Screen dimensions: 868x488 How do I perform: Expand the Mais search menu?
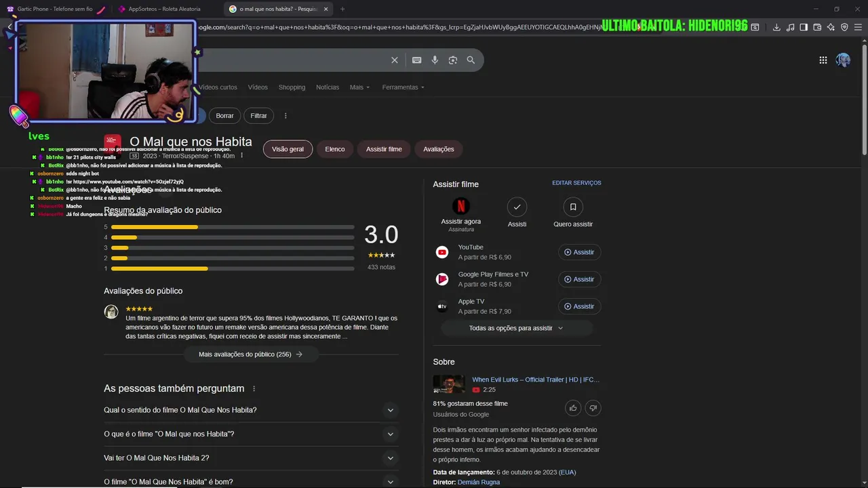359,87
